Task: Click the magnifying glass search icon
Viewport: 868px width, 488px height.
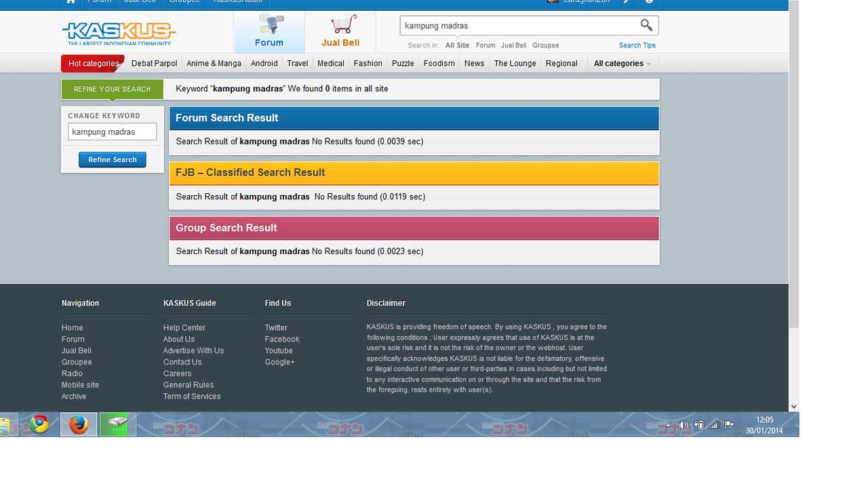Action: tap(646, 26)
